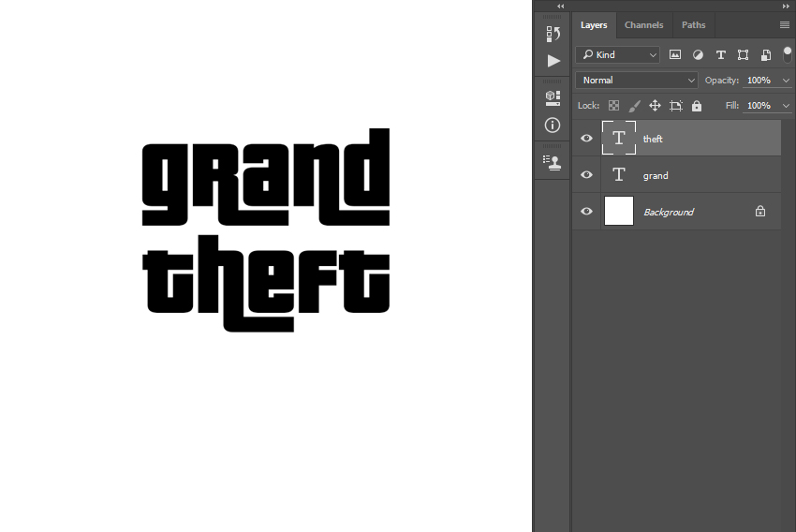
Task: Click the Background layer name
Action: 669,213
